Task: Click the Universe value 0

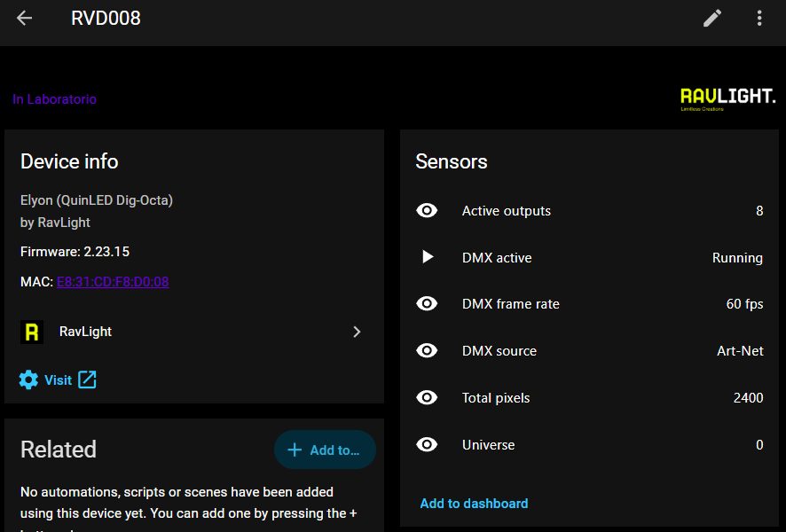Action: tap(759, 445)
